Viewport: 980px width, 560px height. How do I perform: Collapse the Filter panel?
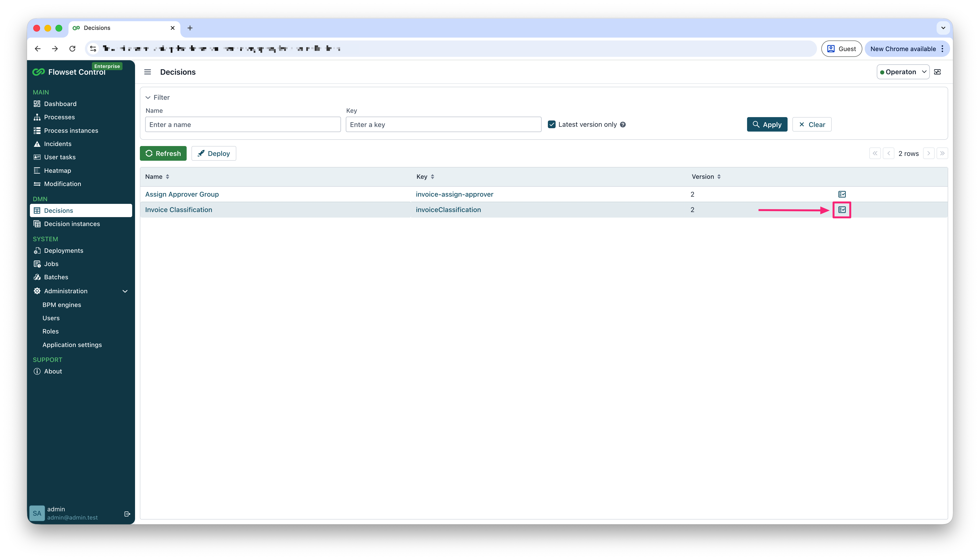tap(157, 97)
